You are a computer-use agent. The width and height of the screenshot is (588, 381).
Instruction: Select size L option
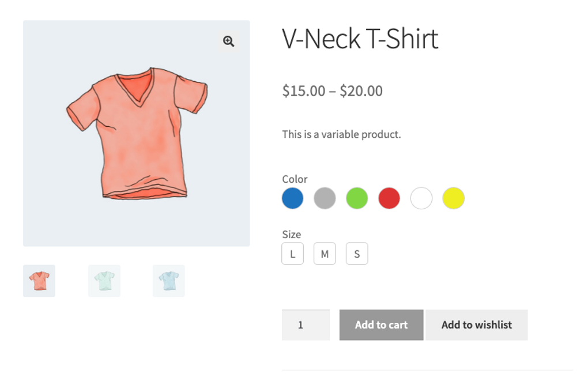click(x=293, y=254)
